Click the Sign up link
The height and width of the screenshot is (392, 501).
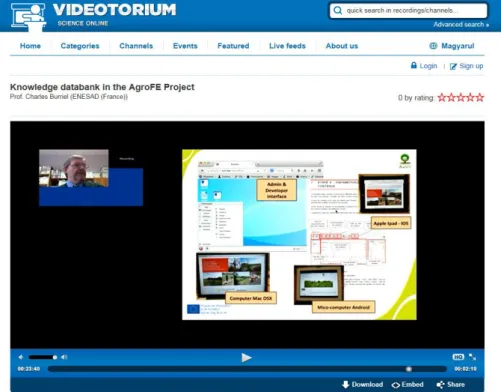pos(471,66)
